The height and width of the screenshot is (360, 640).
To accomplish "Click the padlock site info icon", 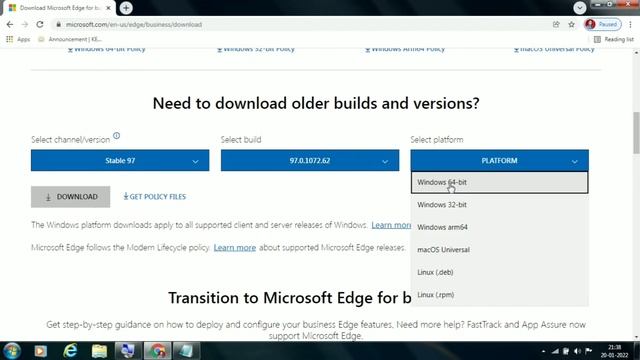I will (x=58, y=24).
